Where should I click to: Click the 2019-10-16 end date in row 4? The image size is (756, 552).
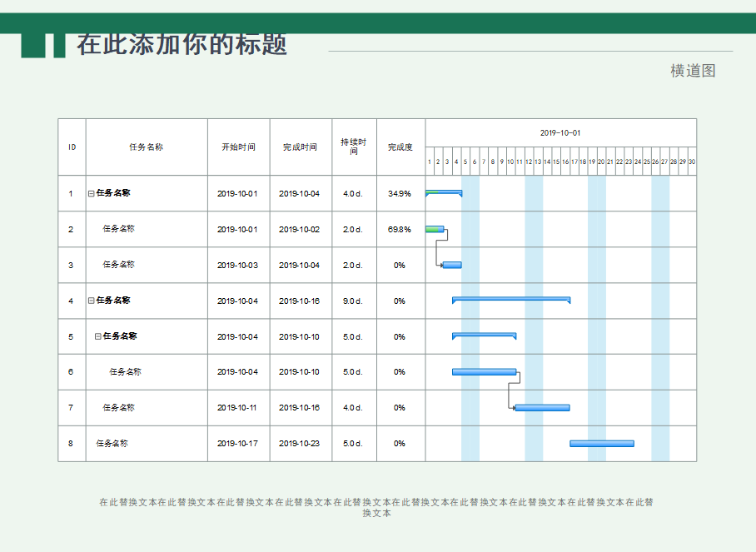(300, 301)
